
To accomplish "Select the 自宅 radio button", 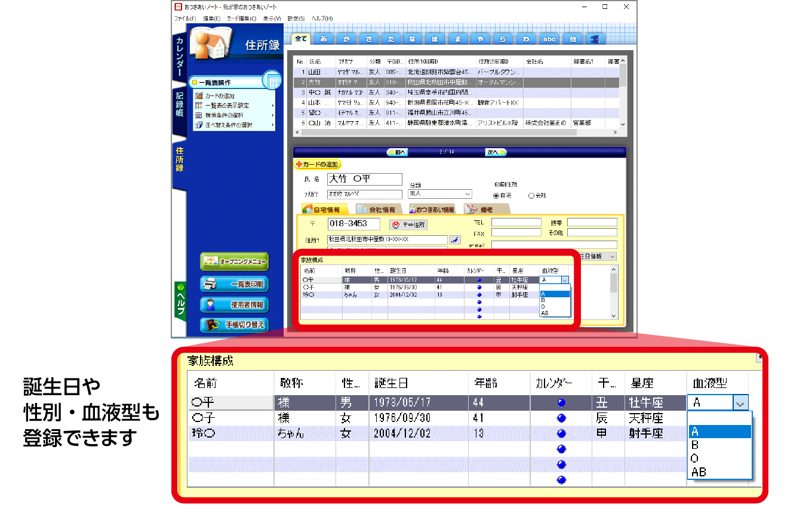I will (496, 195).
